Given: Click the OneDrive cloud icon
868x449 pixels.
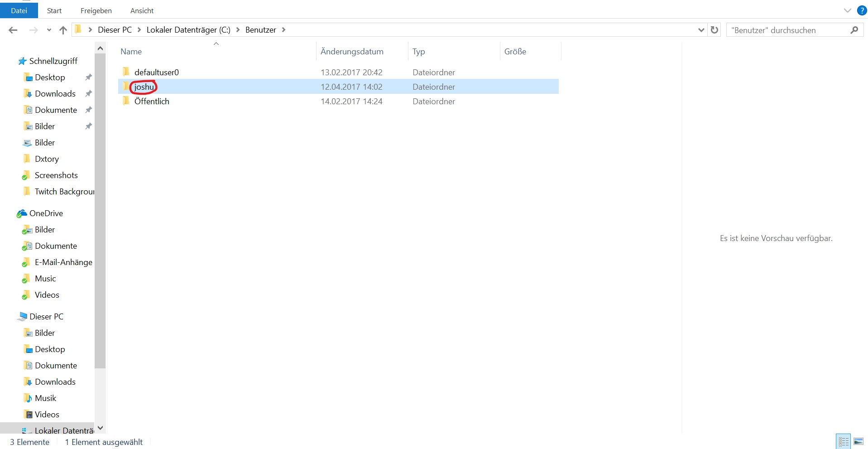Looking at the screenshot, I should [x=22, y=213].
